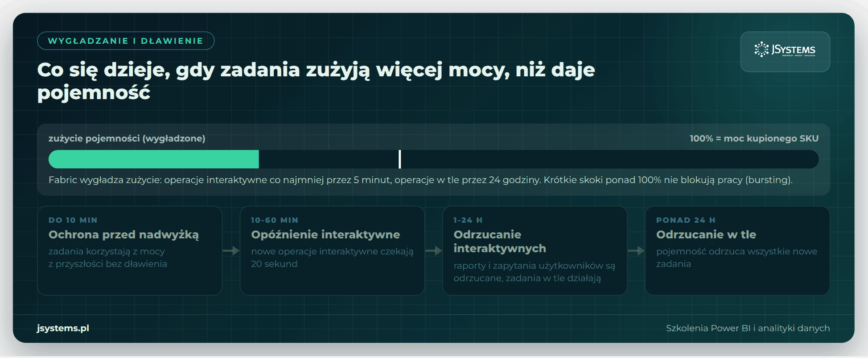Click the text "zadania korzystają z mocy z przyszłości bez dławienia"

[x=108, y=258]
